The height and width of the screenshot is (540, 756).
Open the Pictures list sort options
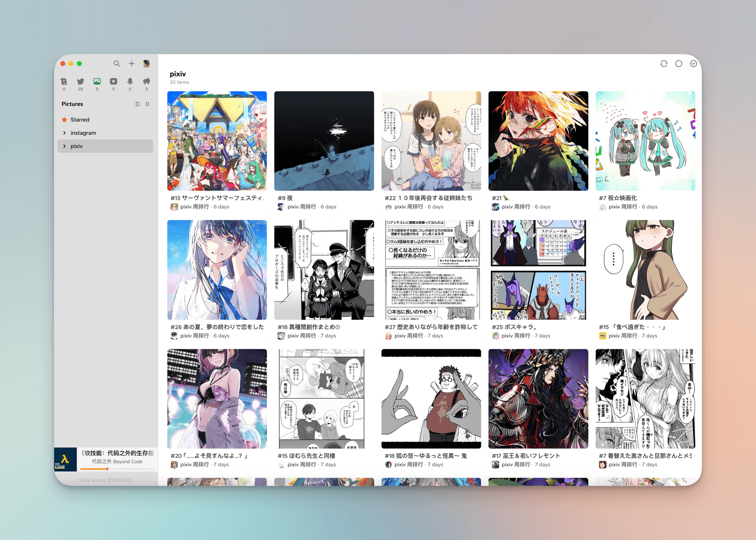[138, 104]
